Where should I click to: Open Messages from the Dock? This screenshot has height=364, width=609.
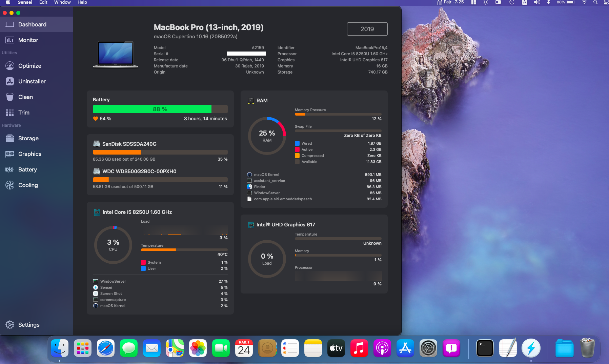click(x=129, y=348)
